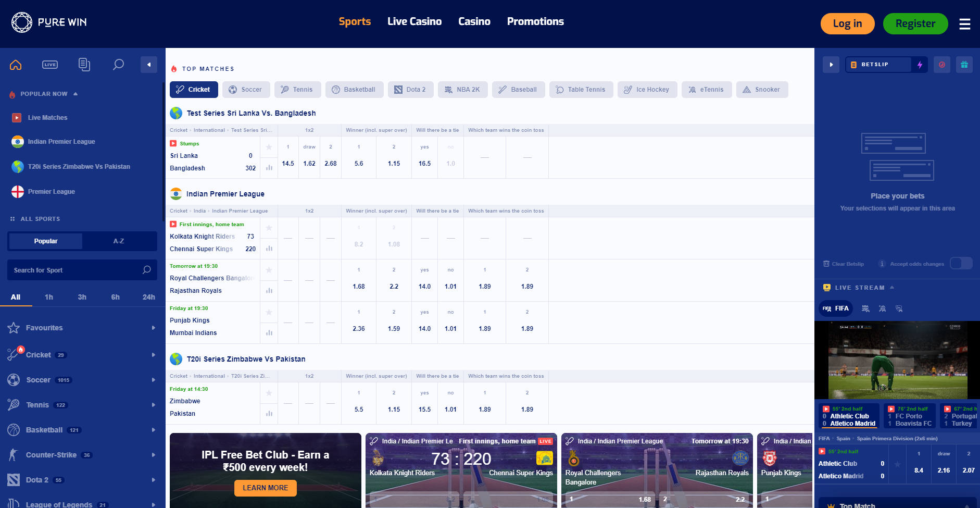
Task: Select the Snooker top matches tab
Action: click(762, 90)
